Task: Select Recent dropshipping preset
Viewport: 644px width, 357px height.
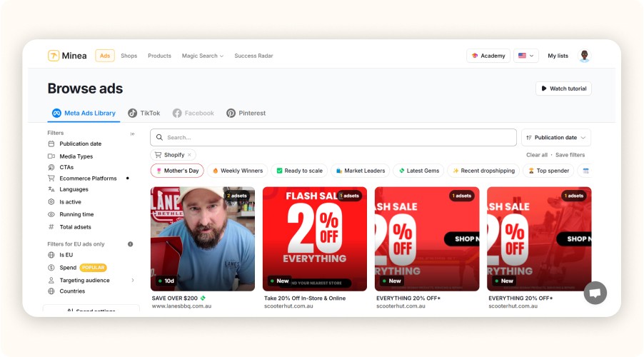Action: pyautogui.click(x=483, y=171)
